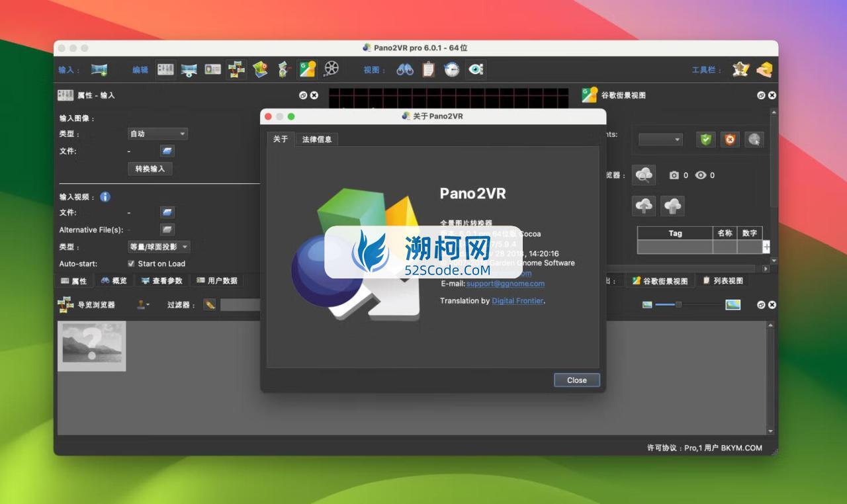The height and width of the screenshot is (504, 847).
Task: Switch to the 列表视图 tab
Action: [723, 280]
